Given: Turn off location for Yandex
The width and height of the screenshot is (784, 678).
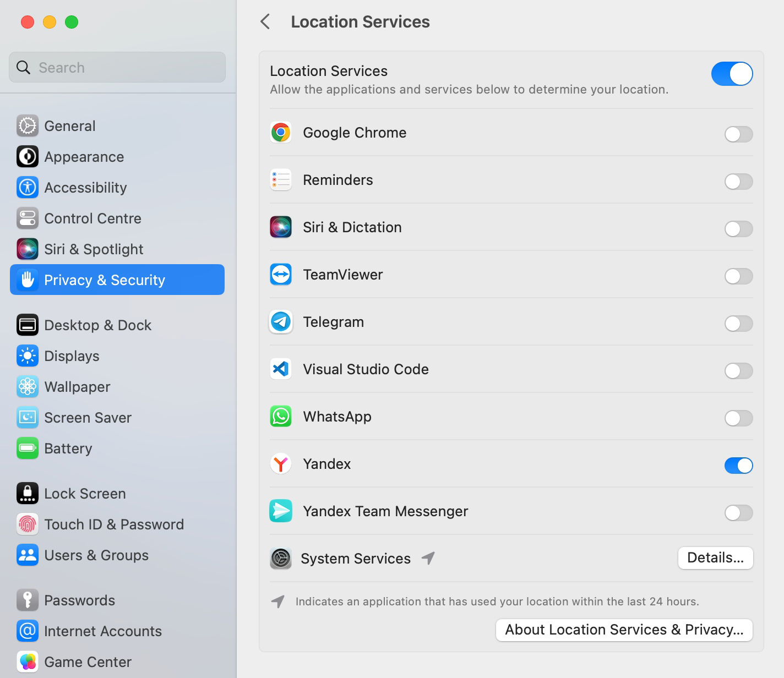Looking at the screenshot, I should pos(738,466).
